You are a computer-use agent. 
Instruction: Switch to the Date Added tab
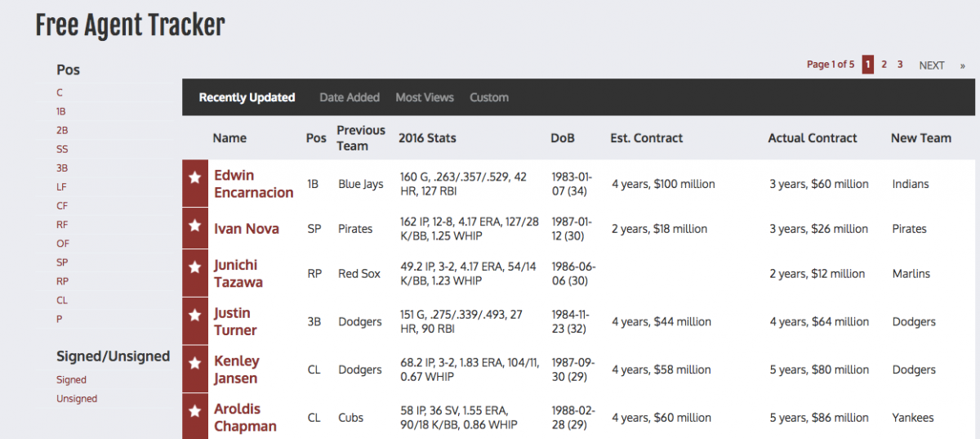point(350,97)
